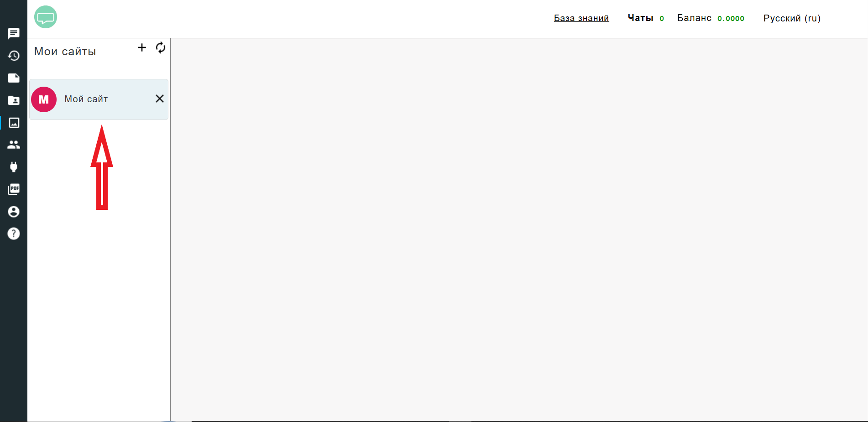The width and height of the screenshot is (868, 422).
Task: Add a new site with plus icon
Action: click(x=142, y=47)
